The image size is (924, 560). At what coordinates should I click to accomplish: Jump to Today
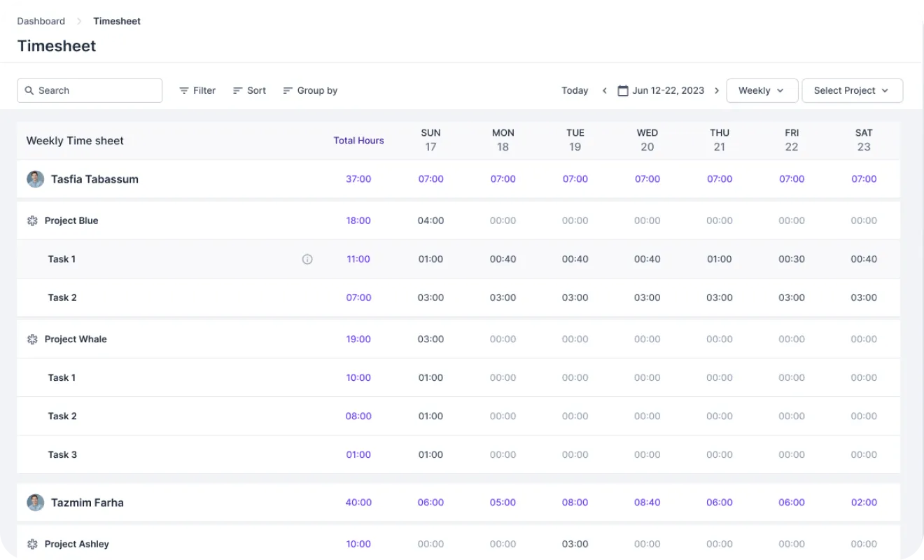575,90
